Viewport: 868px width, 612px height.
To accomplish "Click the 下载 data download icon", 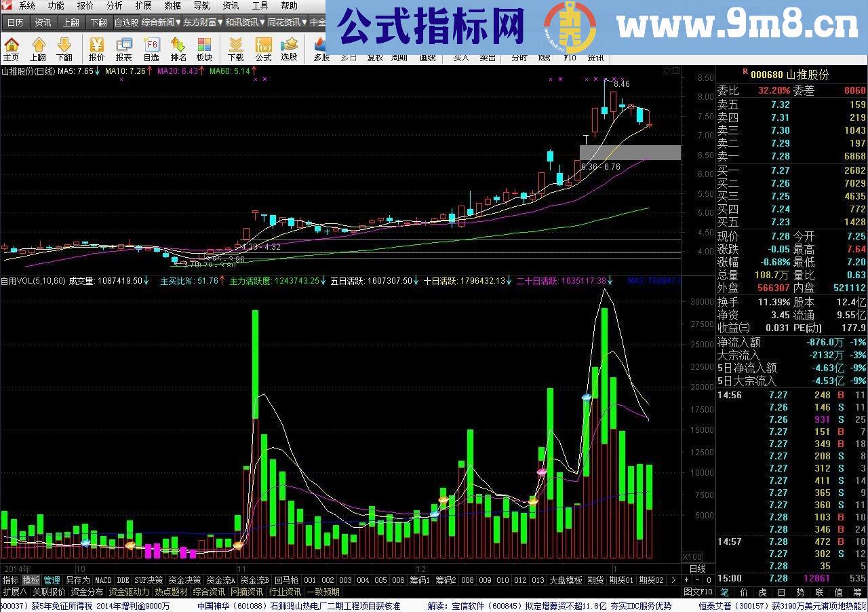I will tap(235, 47).
